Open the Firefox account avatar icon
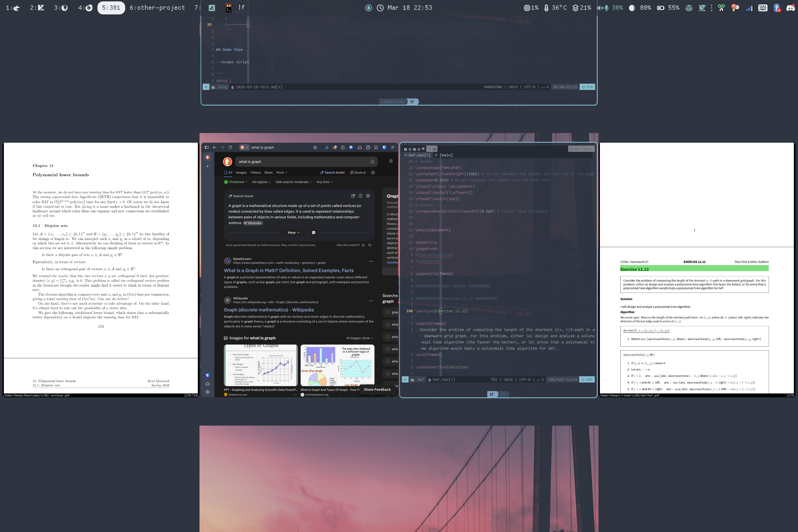 click(x=335, y=147)
